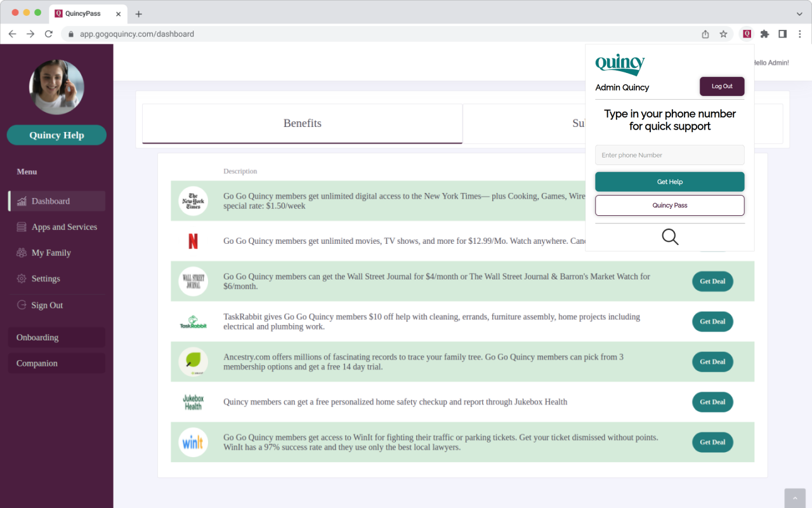Reload the page
This screenshot has height=508, width=812.
[x=48, y=34]
